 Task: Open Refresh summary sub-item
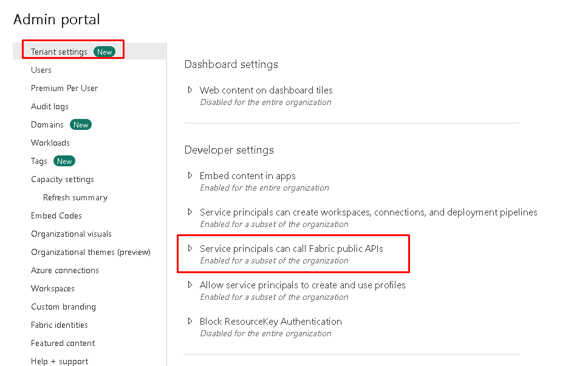click(75, 197)
